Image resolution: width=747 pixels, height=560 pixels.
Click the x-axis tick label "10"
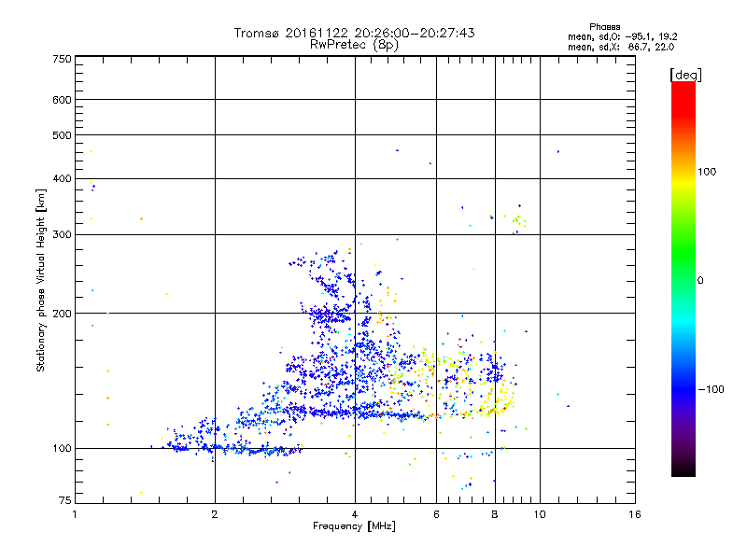tap(540, 514)
